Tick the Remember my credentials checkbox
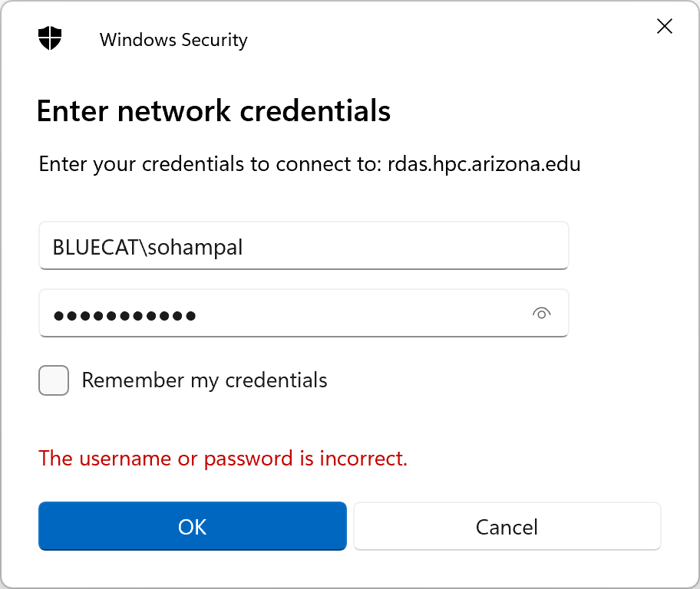This screenshot has width=700, height=589. click(x=54, y=380)
